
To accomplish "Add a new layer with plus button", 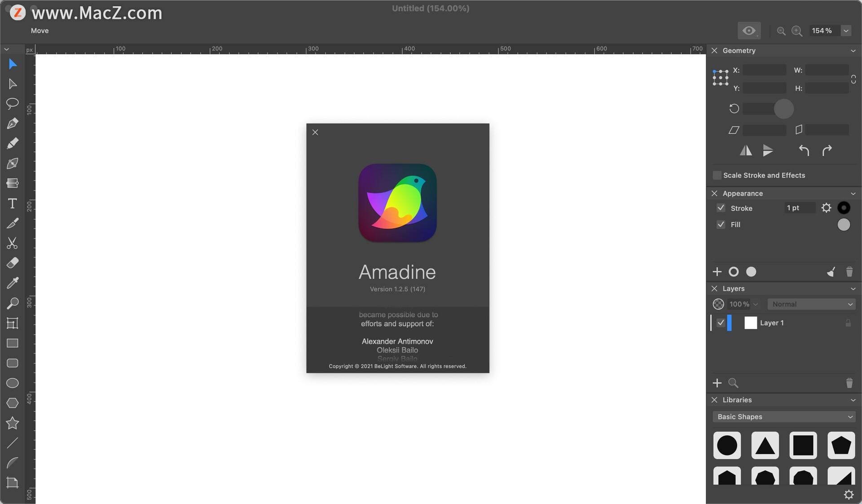I will [717, 383].
